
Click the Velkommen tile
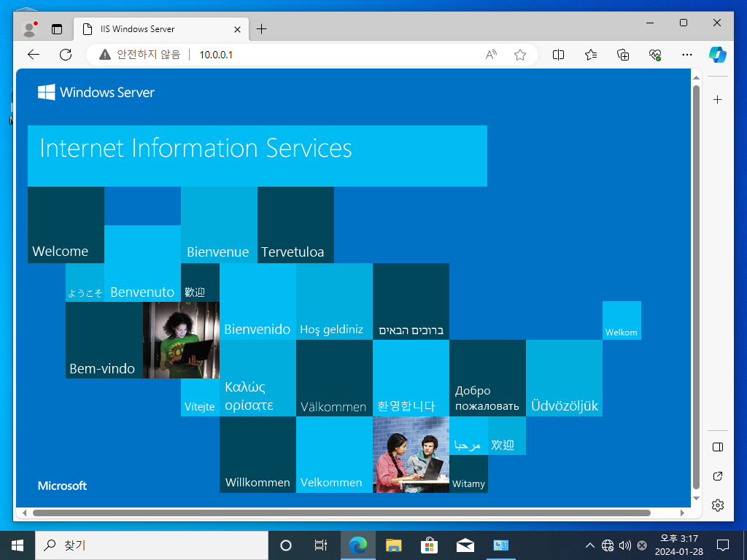tap(334, 455)
